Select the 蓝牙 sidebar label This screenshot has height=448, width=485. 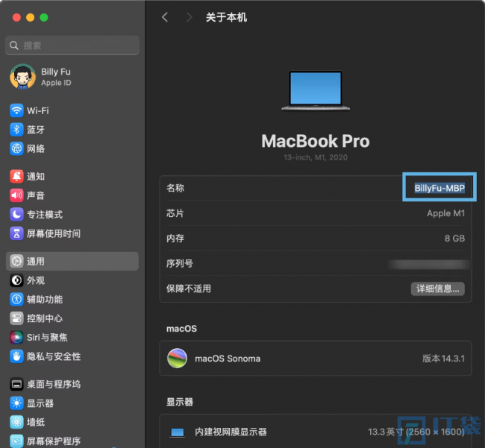(36, 130)
